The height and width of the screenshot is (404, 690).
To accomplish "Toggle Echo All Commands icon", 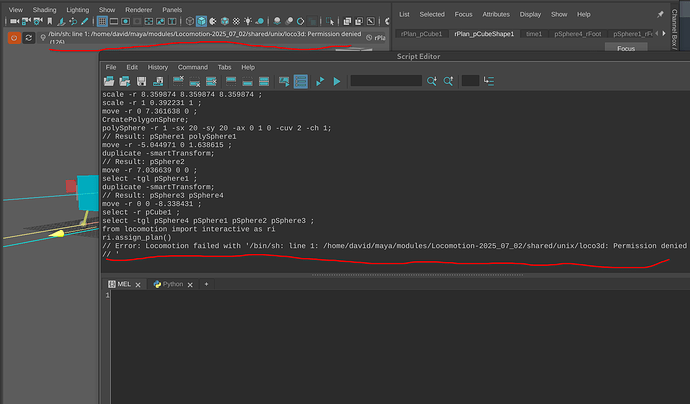I will (284, 81).
